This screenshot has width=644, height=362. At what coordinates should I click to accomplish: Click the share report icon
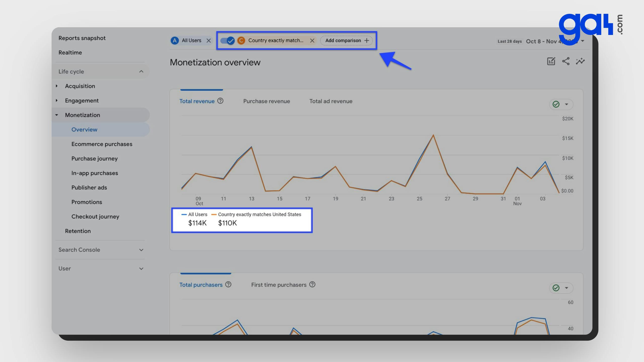pos(566,61)
